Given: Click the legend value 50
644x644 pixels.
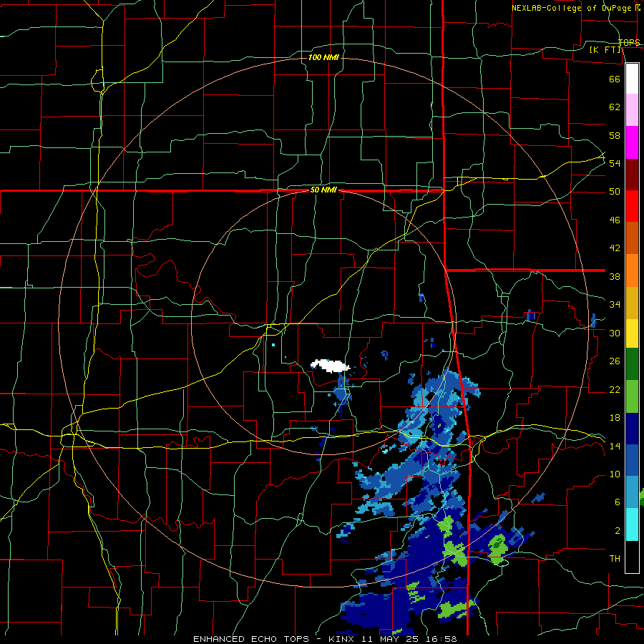Looking at the screenshot, I should tap(615, 192).
